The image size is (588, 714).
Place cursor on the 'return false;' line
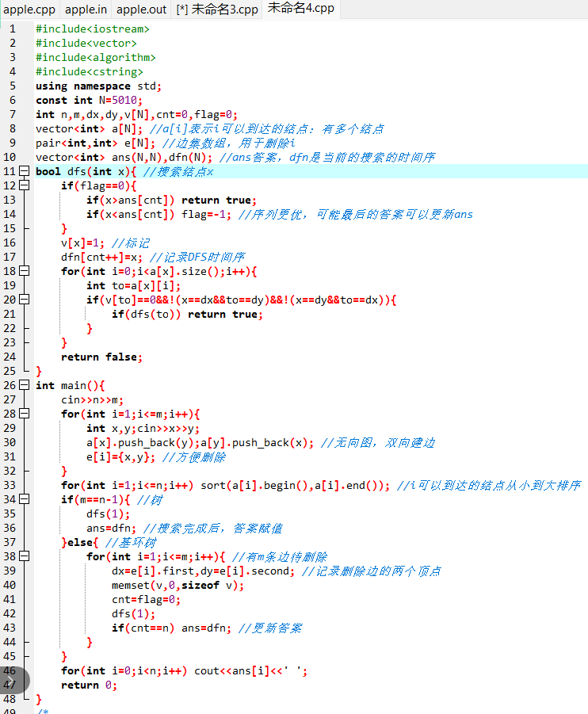(101, 357)
